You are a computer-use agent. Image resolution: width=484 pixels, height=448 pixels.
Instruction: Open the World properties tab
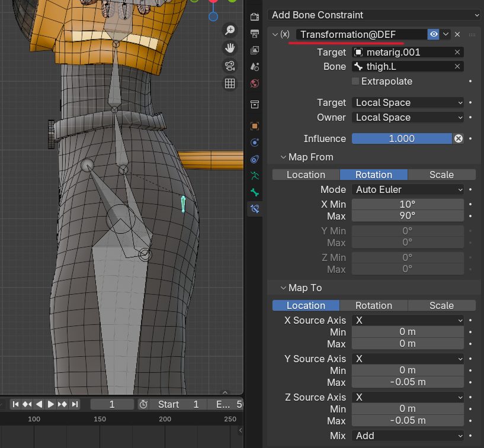(x=255, y=83)
